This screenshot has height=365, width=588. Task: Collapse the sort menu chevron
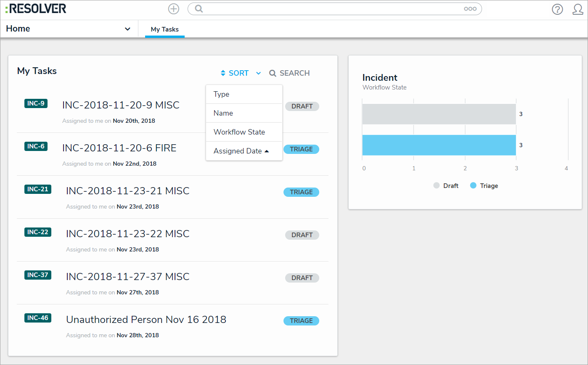coord(259,73)
